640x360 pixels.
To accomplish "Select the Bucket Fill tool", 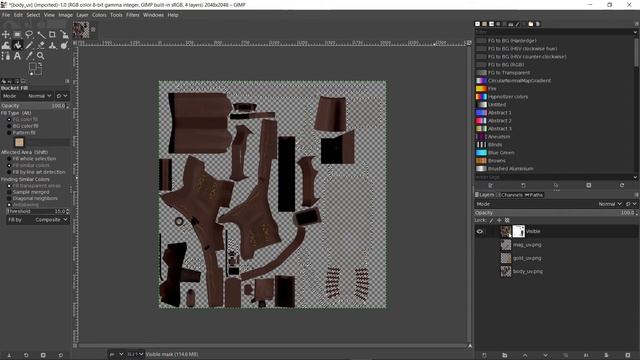I will coord(17,45).
